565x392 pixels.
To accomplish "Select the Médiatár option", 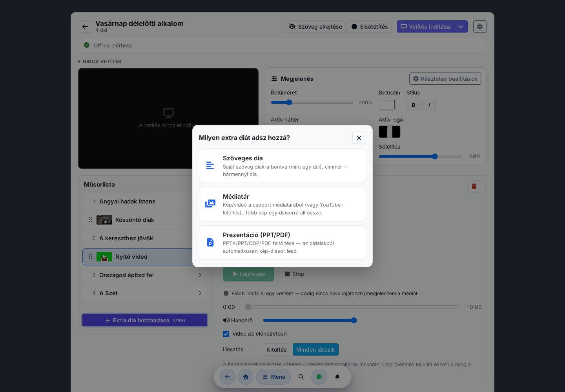I will pos(282,204).
